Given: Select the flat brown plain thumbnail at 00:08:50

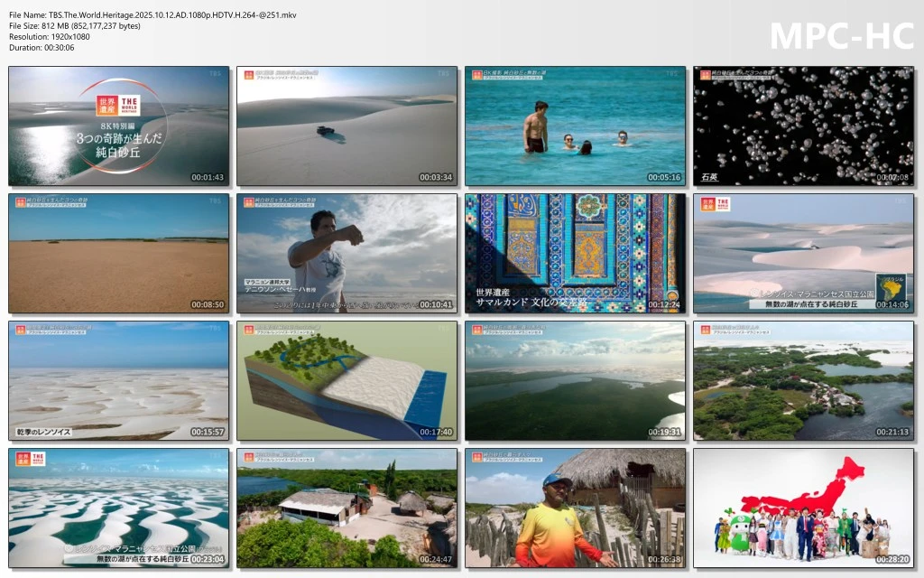Looking at the screenshot, I should [x=119, y=253].
